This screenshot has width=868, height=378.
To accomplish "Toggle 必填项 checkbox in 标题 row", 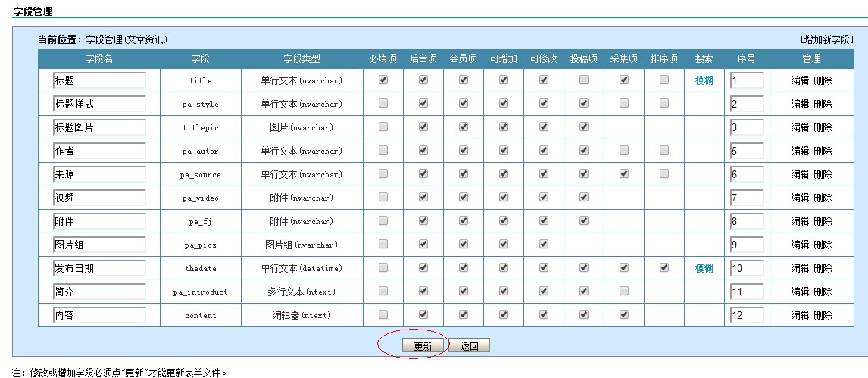I will click(x=383, y=80).
